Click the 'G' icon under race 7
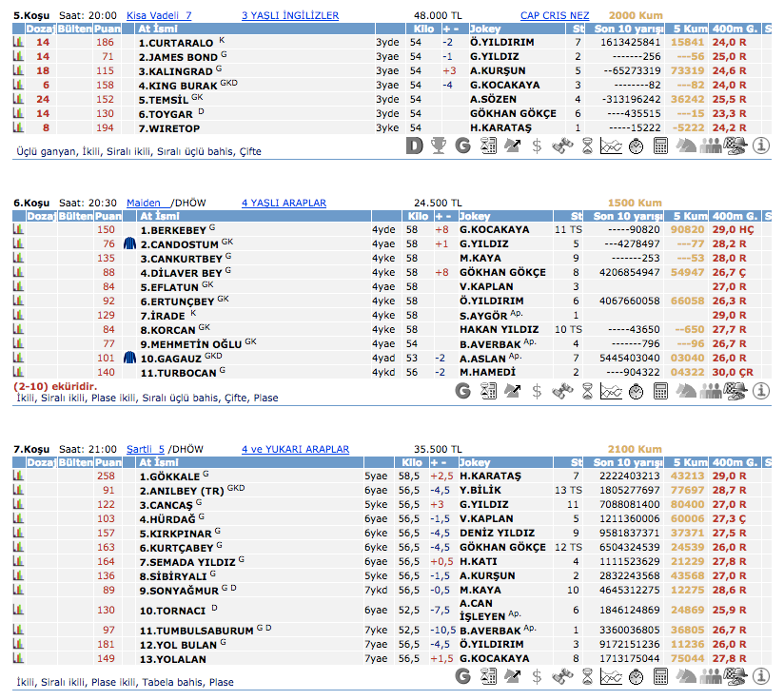 point(463,676)
